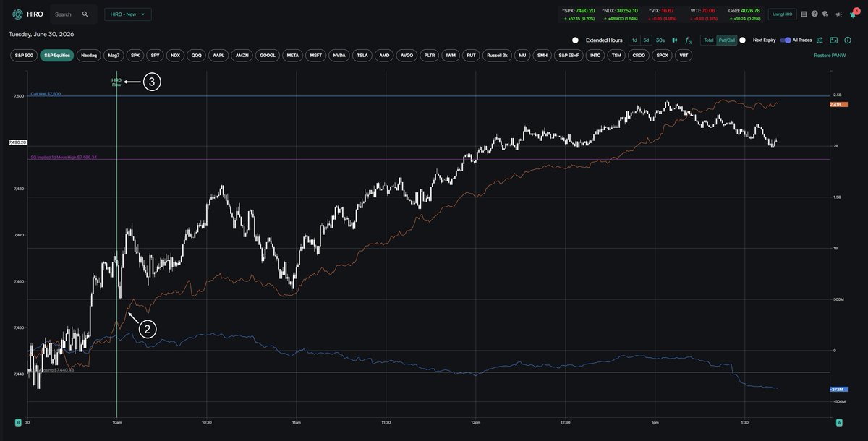The image size is (868, 441).
Task: Select the Total view option
Action: point(709,40)
